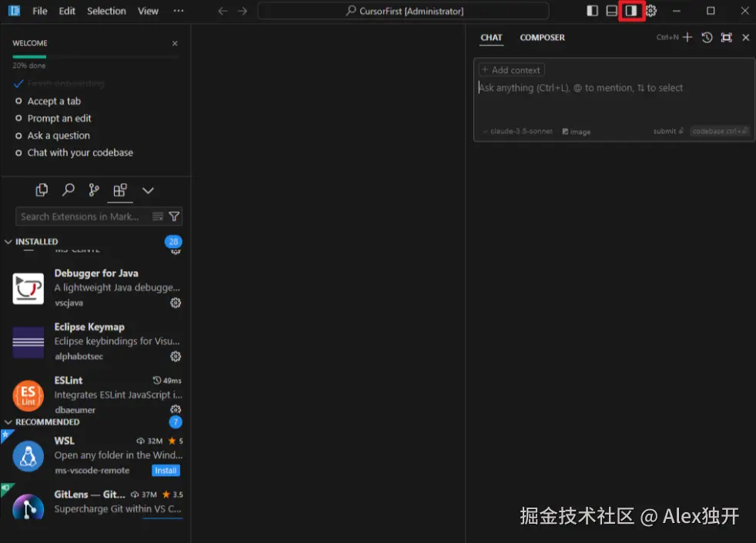This screenshot has width=756, height=543.
Task: Click the recommended count badge 7
Action: 176,422
